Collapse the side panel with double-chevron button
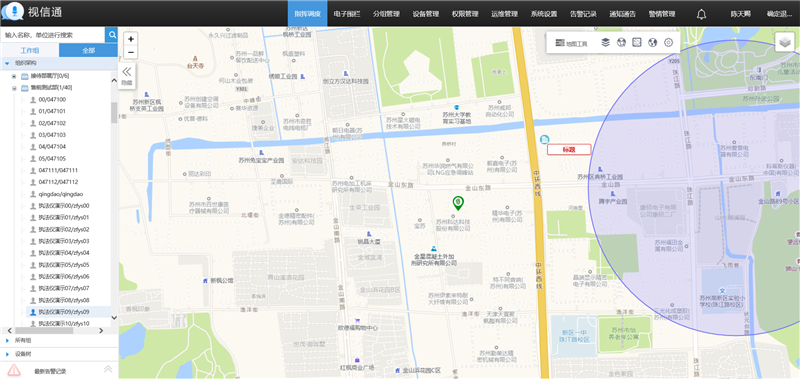Image resolution: width=800 pixels, height=379 pixels. tap(127, 75)
